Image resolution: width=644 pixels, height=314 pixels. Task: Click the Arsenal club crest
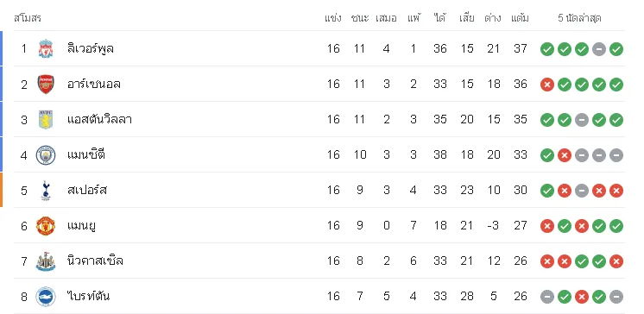click(x=46, y=85)
